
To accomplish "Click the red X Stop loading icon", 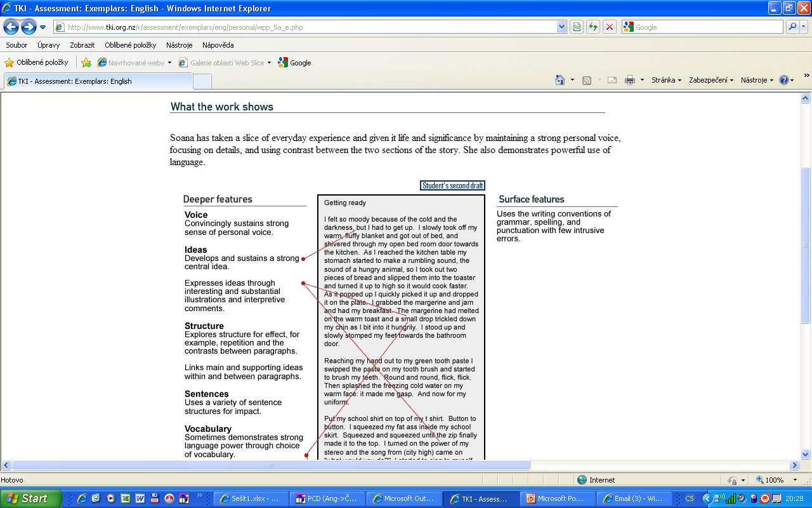I will click(610, 27).
